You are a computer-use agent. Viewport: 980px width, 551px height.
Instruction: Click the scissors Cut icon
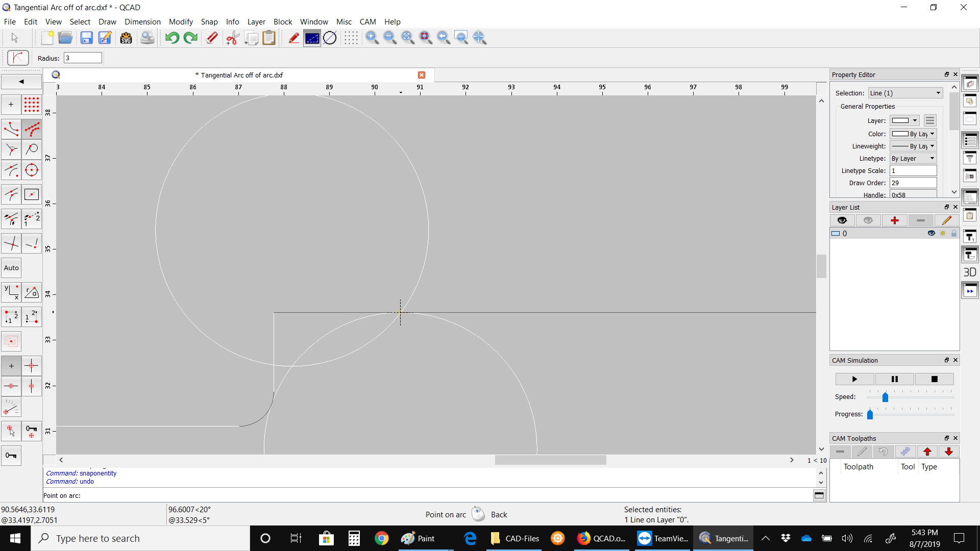click(x=233, y=38)
